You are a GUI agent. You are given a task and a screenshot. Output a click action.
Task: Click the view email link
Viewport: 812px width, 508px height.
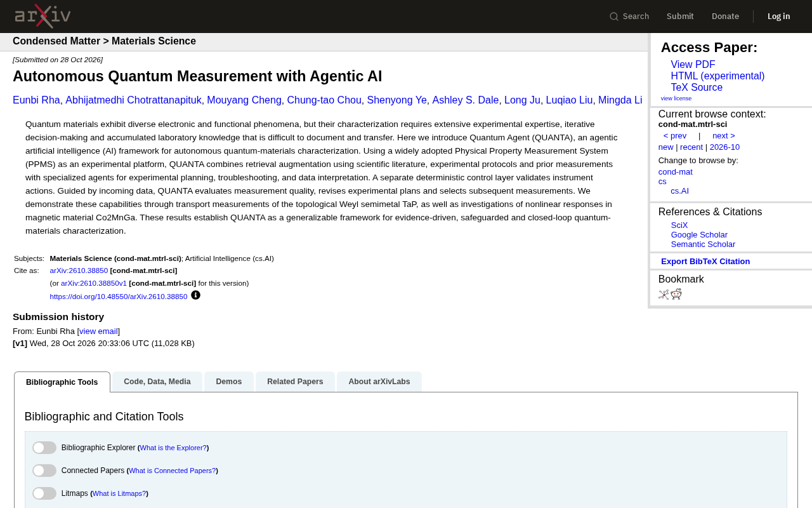click(98, 331)
